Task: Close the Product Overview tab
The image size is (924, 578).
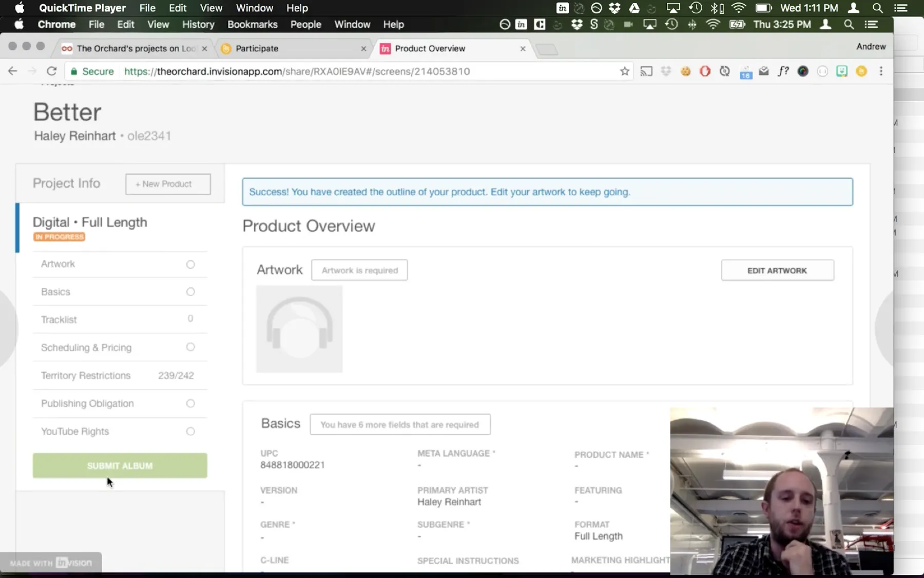Action: pos(523,48)
